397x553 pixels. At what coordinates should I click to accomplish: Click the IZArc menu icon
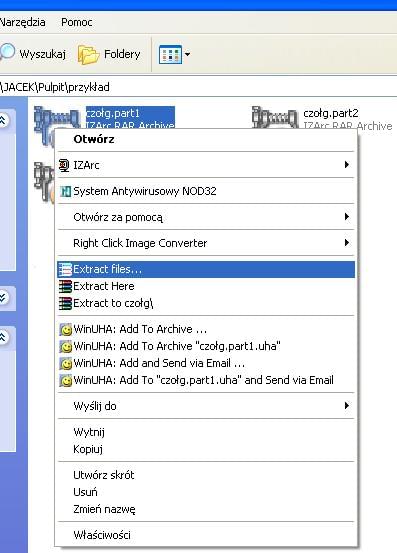pos(64,165)
